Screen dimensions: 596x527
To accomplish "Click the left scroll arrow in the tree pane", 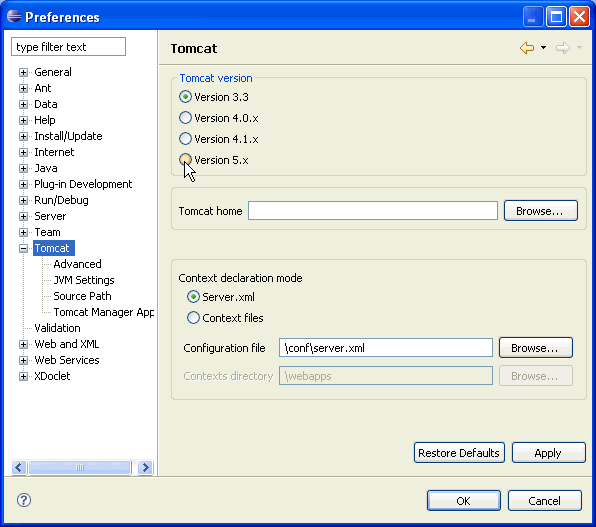I will pyautogui.click(x=19, y=467).
